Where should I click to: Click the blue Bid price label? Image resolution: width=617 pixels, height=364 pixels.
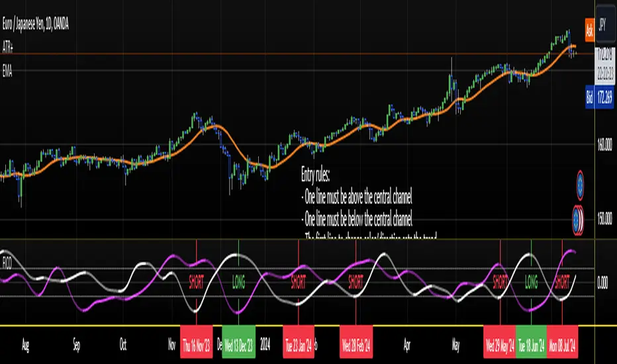pyautogui.click(x=589, y=97)
